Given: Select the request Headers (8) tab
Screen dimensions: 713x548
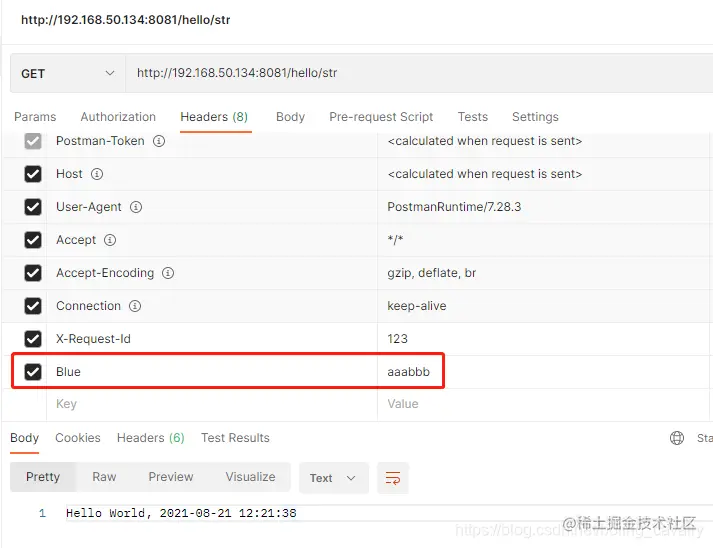Looking at the screenshot, I should 214,117.
